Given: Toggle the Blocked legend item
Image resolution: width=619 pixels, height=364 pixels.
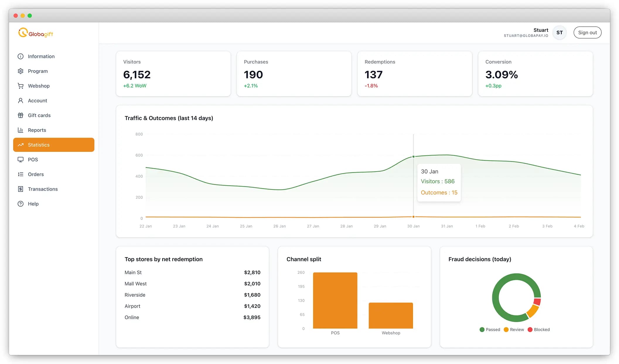Looking at the screenshot, I should pos(538,329).
